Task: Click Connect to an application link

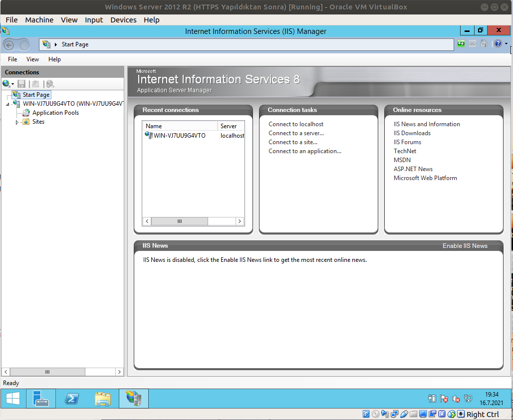Action: tap(305, 151)
